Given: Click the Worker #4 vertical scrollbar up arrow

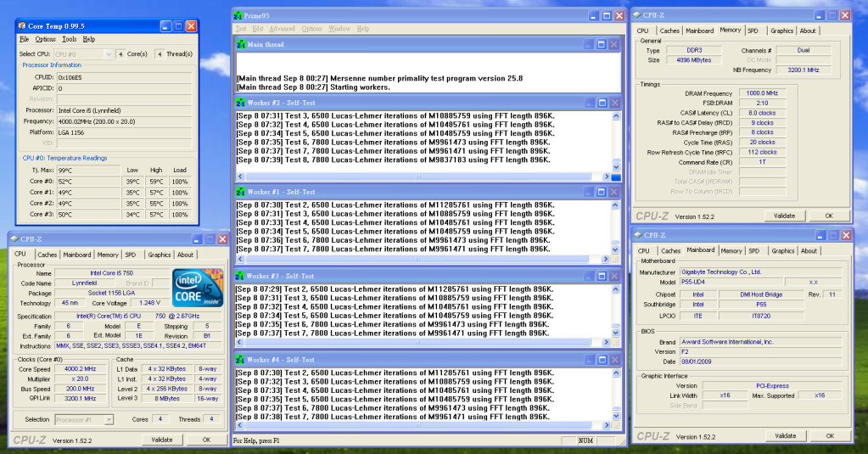Looking at the screenshot, I should point(616,373).
